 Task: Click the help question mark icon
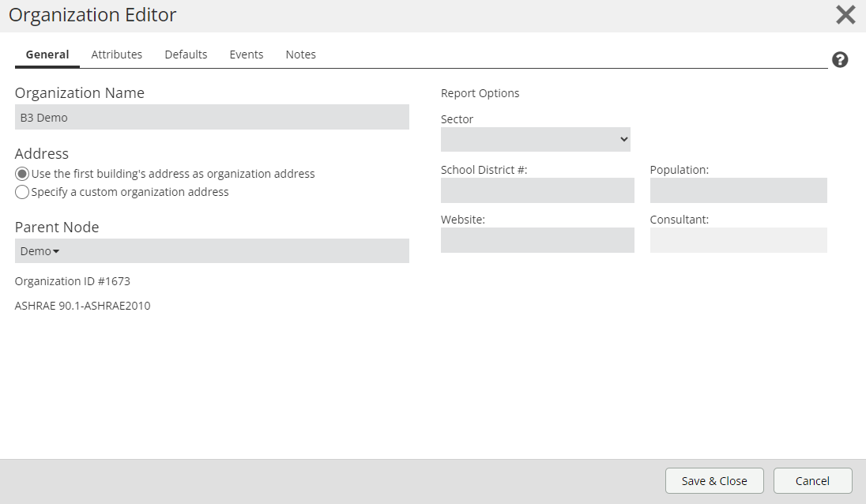tap(840, 60)
